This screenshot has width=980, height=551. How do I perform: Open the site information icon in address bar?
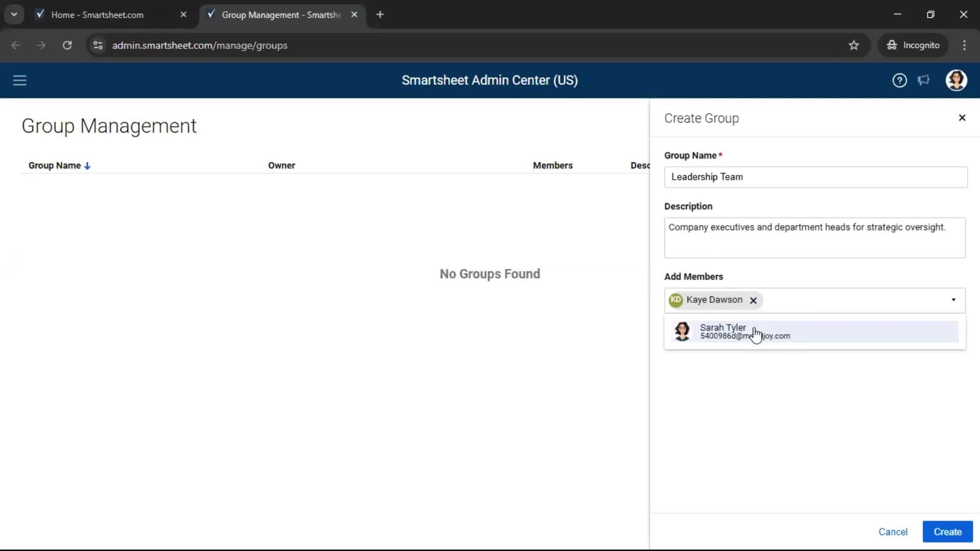97,45
